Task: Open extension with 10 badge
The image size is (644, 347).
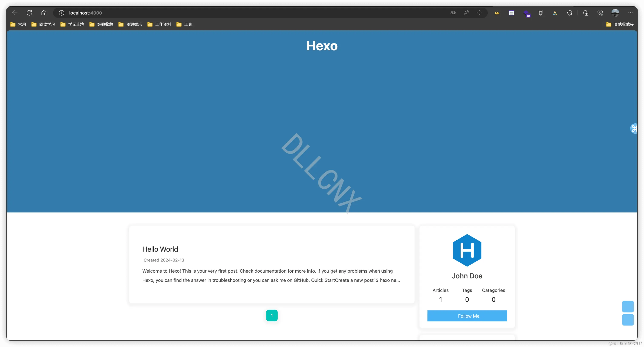Action: 526,13
